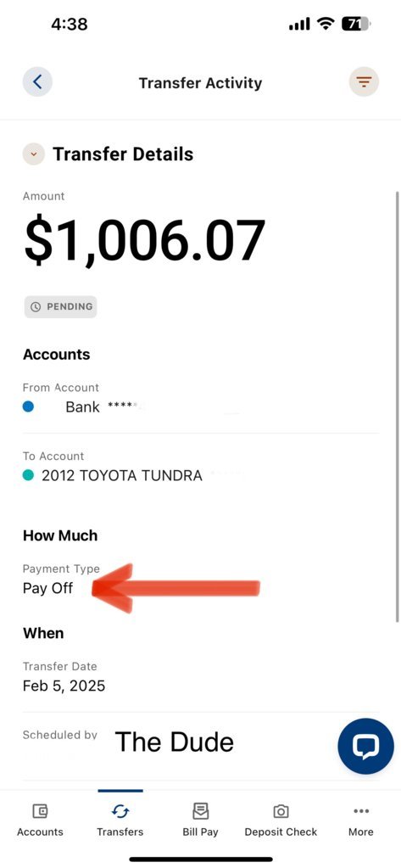Open the More three-dots icon
Viewport: 401px width, 868px height.
point(361,811)
